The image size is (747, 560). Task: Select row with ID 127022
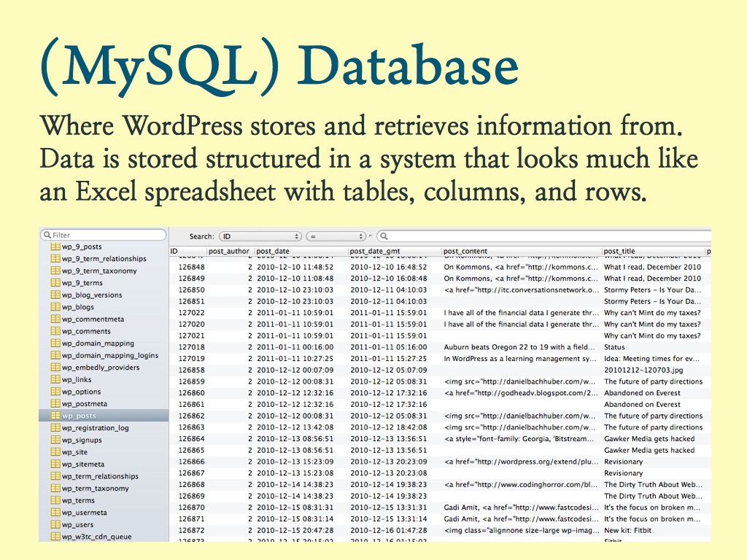pos(440,313)
